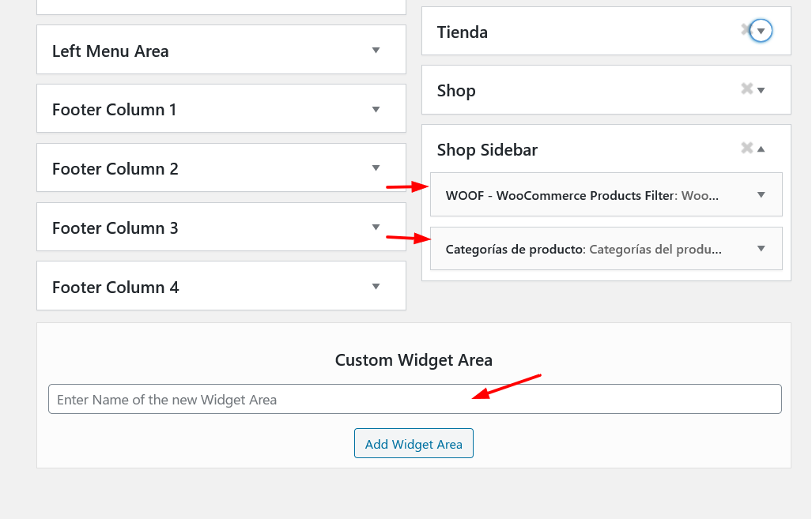Click the Shop Sidebar heading

point(487,150)
